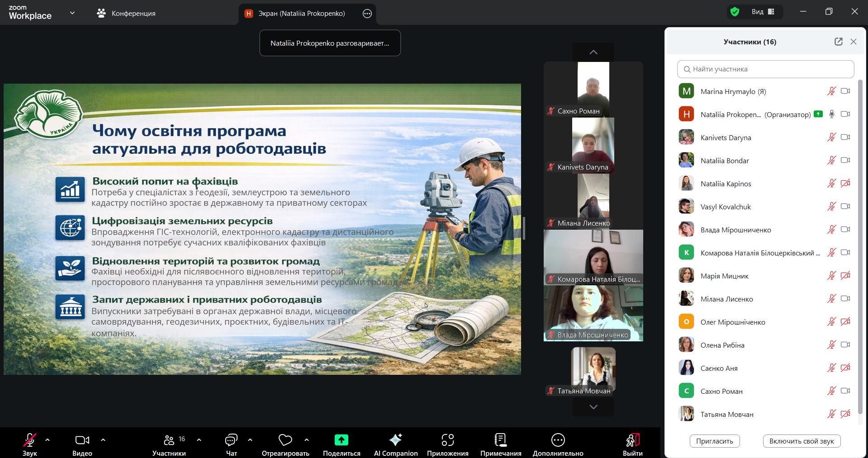Viewport: 868px width, 458px height.
Task: Pop out the participants panel
Action: (838, 42)
